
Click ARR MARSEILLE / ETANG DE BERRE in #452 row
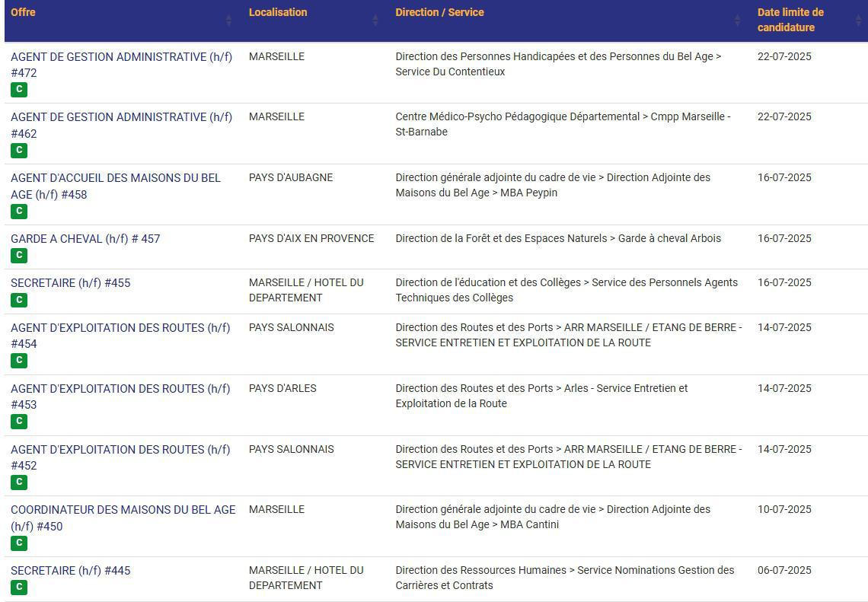click(x=650, y=449)
